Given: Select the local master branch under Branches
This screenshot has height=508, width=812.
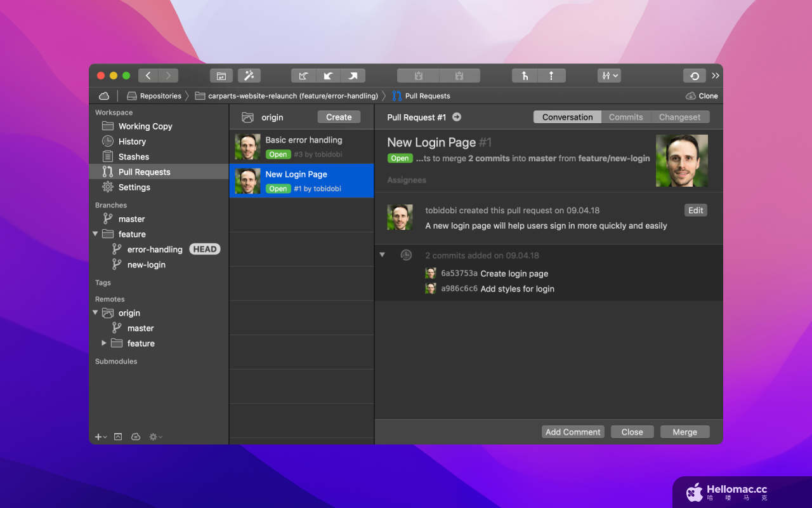Looking at the screenshot, I should tap(159, 219).
